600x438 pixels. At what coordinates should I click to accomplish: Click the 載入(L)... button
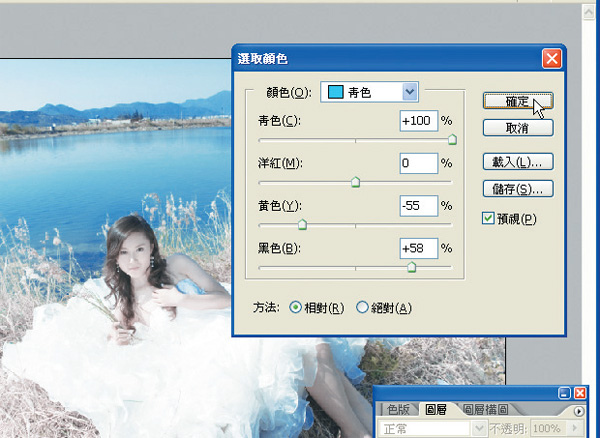(518, 162)
